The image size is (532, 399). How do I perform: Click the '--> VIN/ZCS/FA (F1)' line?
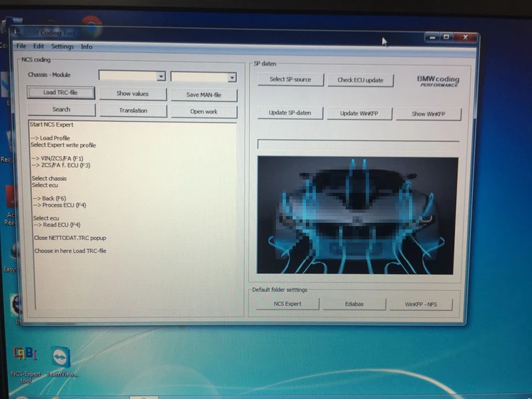pyautogui.click(x=57, y=158)
